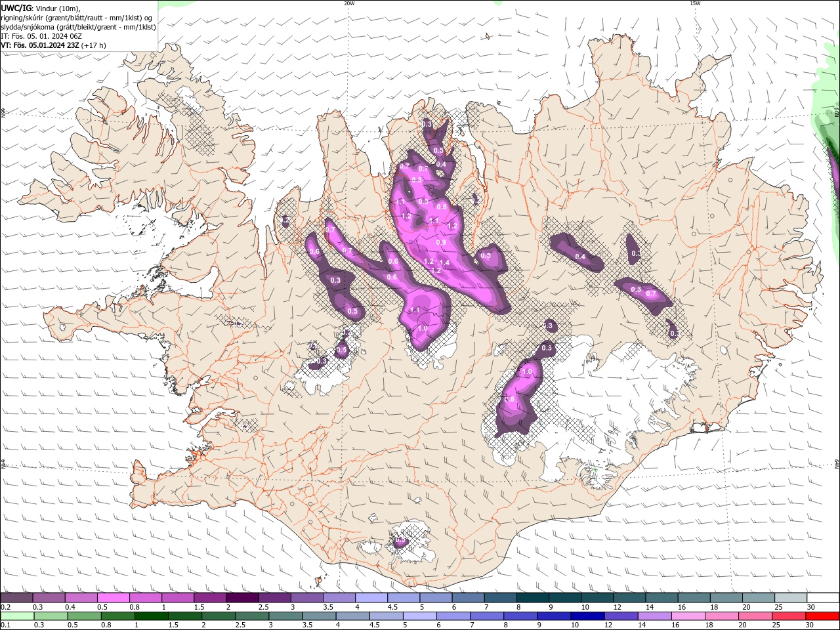Pick the deep navy blue swatch at 10 in lower scale
Image resolution: width=840 pixels, height=630 pixels.
[x=589, y=616]
